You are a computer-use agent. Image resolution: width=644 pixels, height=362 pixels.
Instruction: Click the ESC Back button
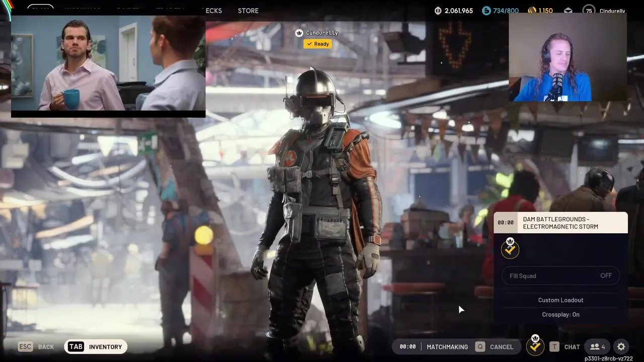click(36, 347)
